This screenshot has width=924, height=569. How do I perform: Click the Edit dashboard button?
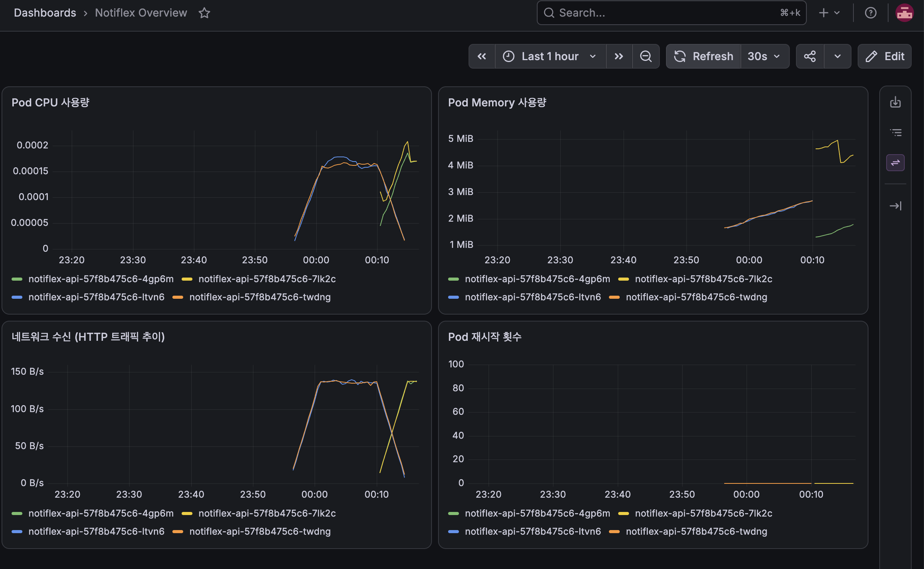(x=885, y=56)
